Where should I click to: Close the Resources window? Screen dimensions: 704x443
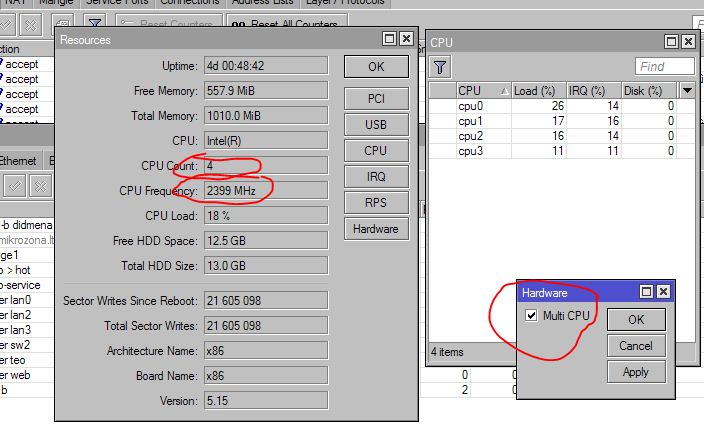[406, 39]
